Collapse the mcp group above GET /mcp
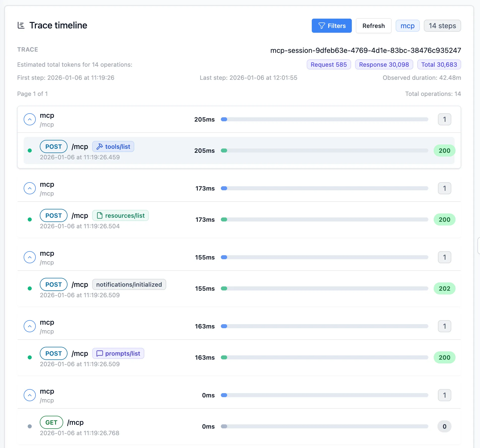This screenshot has height=448, width=480. pos(29,395)
